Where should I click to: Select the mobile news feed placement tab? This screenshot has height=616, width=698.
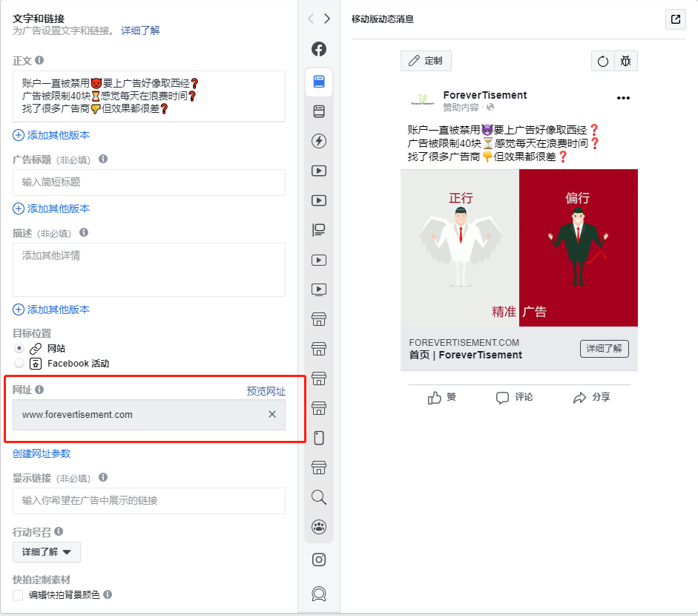[319, 82]
